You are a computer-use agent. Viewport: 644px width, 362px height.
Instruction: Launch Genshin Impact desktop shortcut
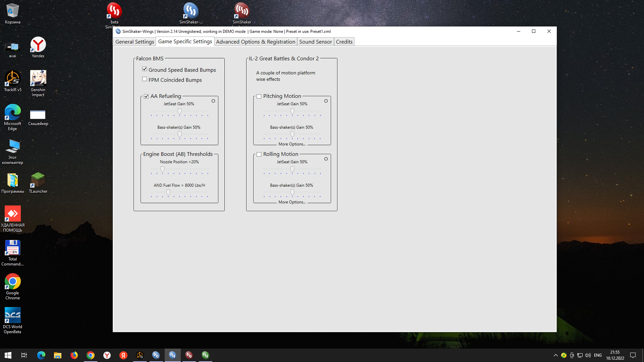tap(38, 83)
